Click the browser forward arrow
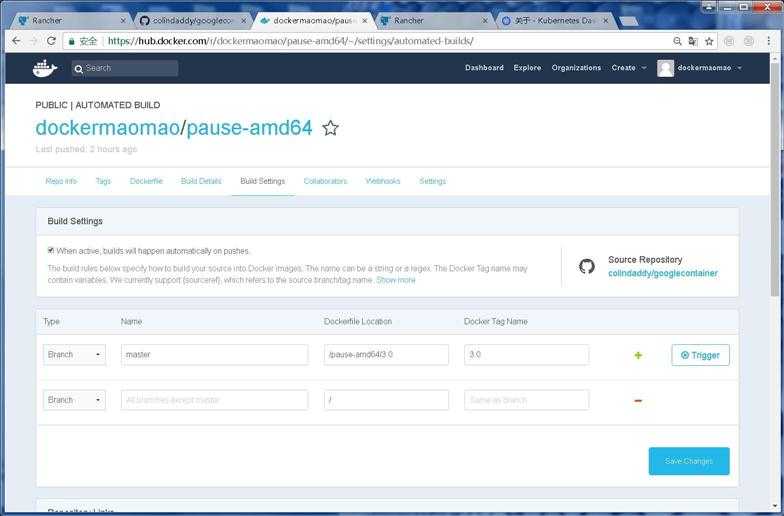The width and height of the screenshot is (784, 516). tap(34, 41)
